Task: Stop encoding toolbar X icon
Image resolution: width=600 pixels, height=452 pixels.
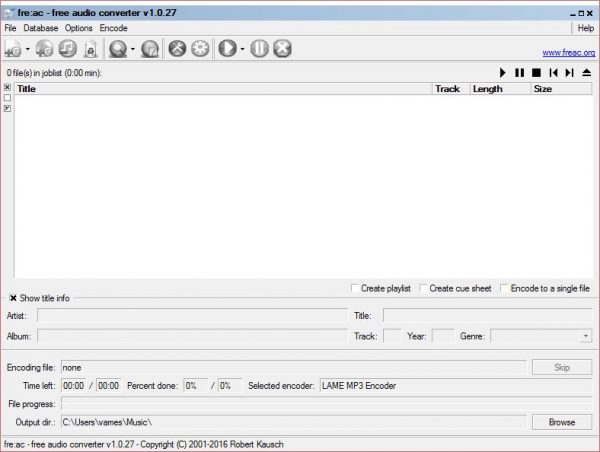Action: pos(282,49)
